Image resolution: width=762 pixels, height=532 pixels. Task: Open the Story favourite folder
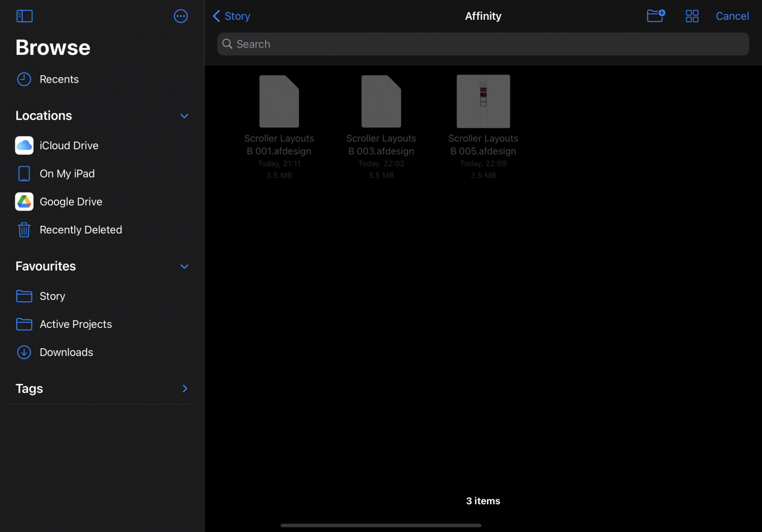pyautogui.click(x=52, y=296)
